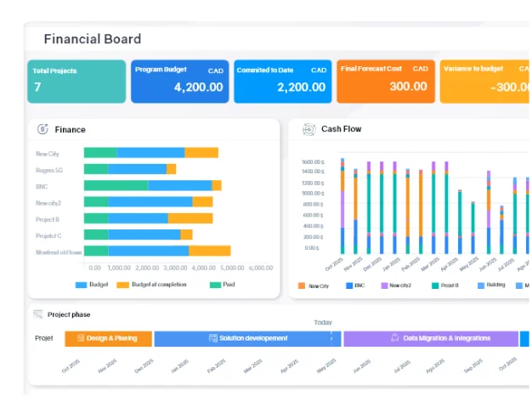The width and height of the screenshot is (532, 418).
Task: Toggle the Paid legend item
Action: [223, 285]
